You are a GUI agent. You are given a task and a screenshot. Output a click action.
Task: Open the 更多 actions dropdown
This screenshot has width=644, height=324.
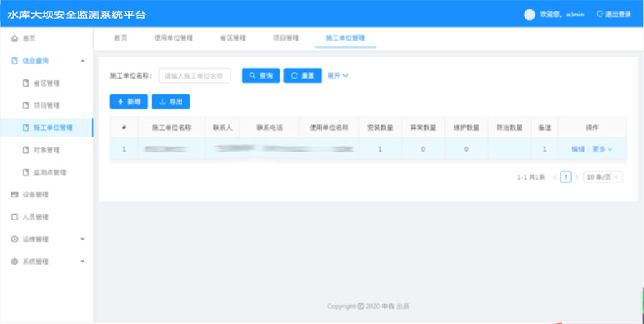[602, 149]
